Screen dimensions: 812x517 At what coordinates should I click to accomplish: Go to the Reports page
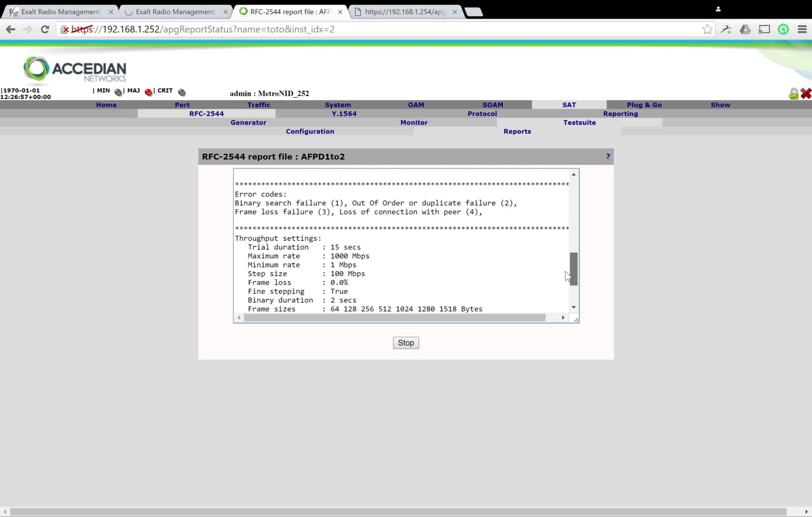[517, 131]
